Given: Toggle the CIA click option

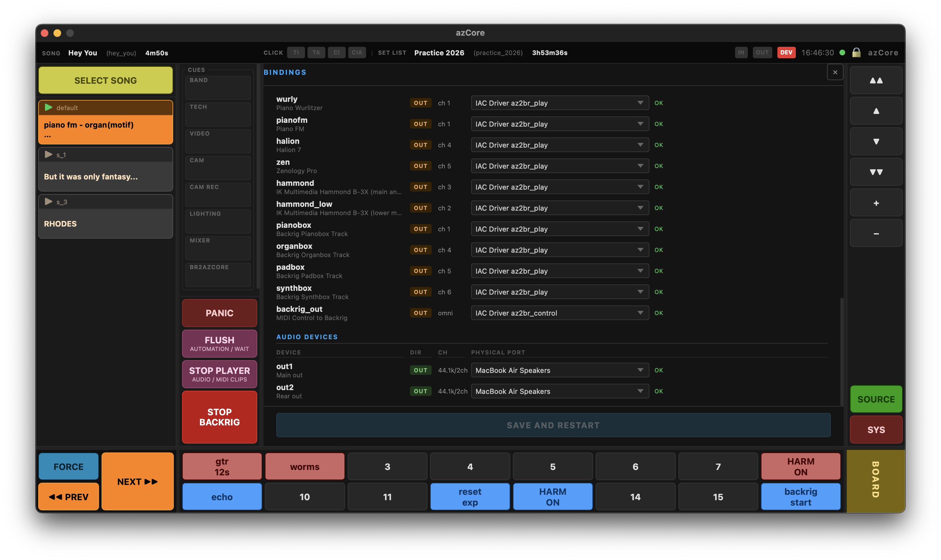Looking at the screenshot, I should tap(357, 52).
